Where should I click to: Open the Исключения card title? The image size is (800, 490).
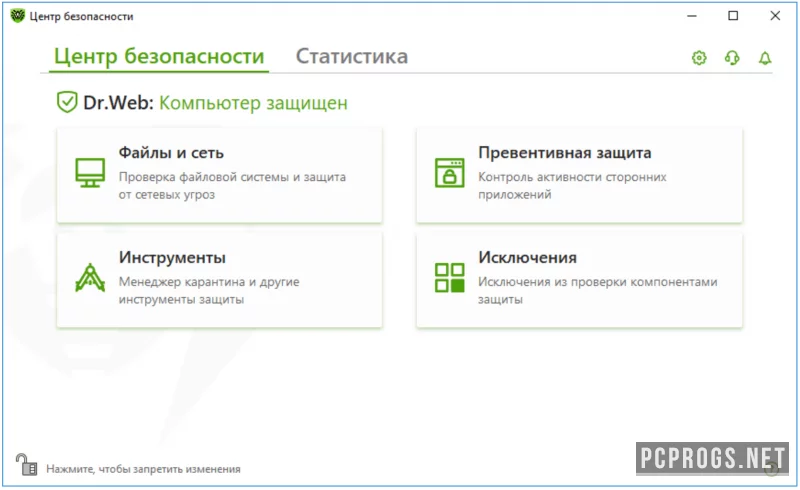pyautogui.click(x=528, y=257)
